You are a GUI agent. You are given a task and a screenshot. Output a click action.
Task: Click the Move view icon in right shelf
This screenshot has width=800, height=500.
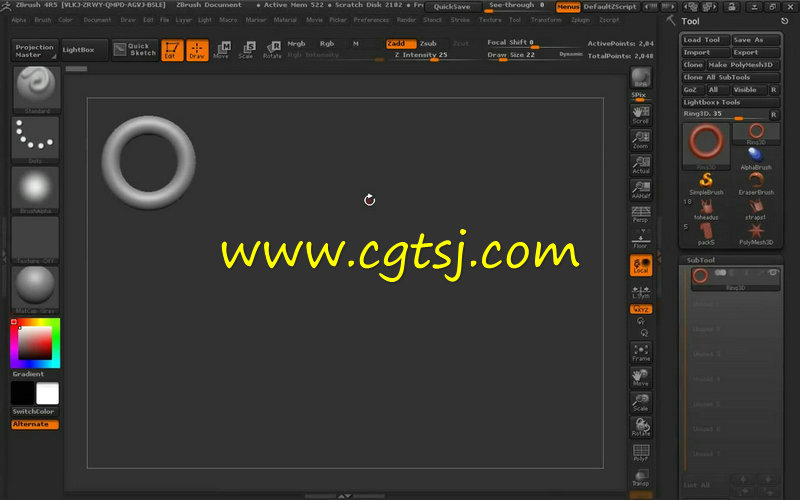click(x=641, y=377)
